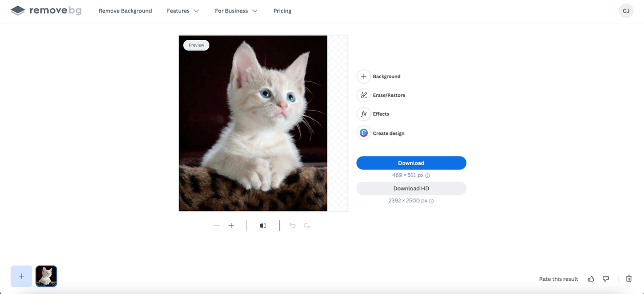The image size is (644, 294).
Task: Select the kitten thumbnail in the tray
Action: 46,276
